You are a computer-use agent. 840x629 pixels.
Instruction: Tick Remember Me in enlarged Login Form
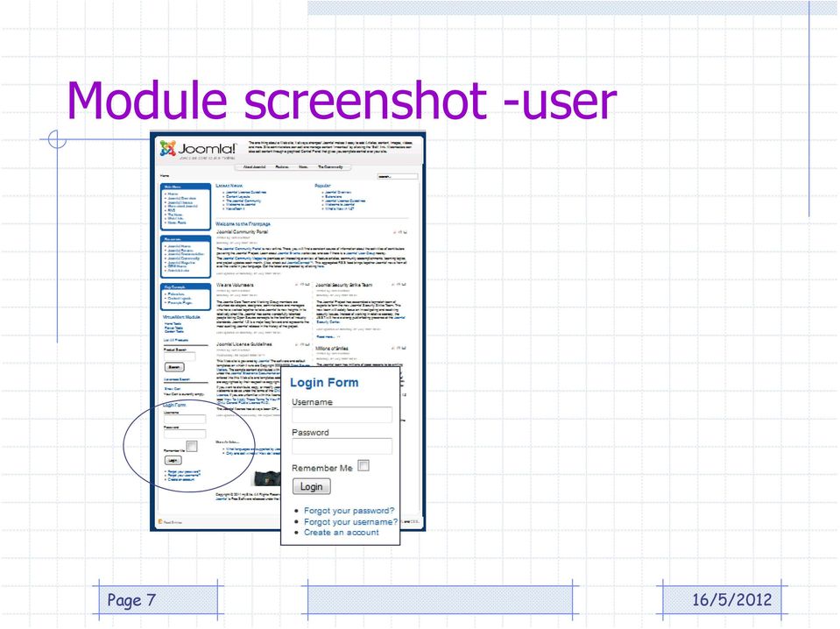pos(364,465)
